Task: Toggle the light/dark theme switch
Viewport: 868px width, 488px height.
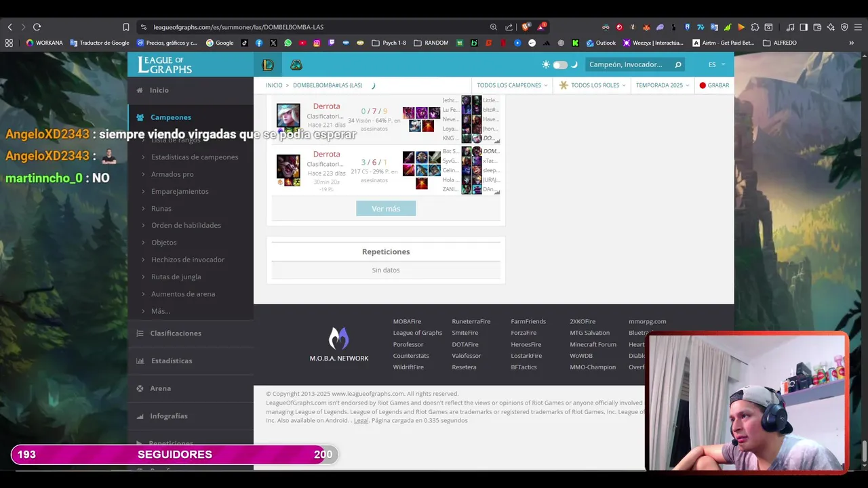Action: (x=560, y=65)
